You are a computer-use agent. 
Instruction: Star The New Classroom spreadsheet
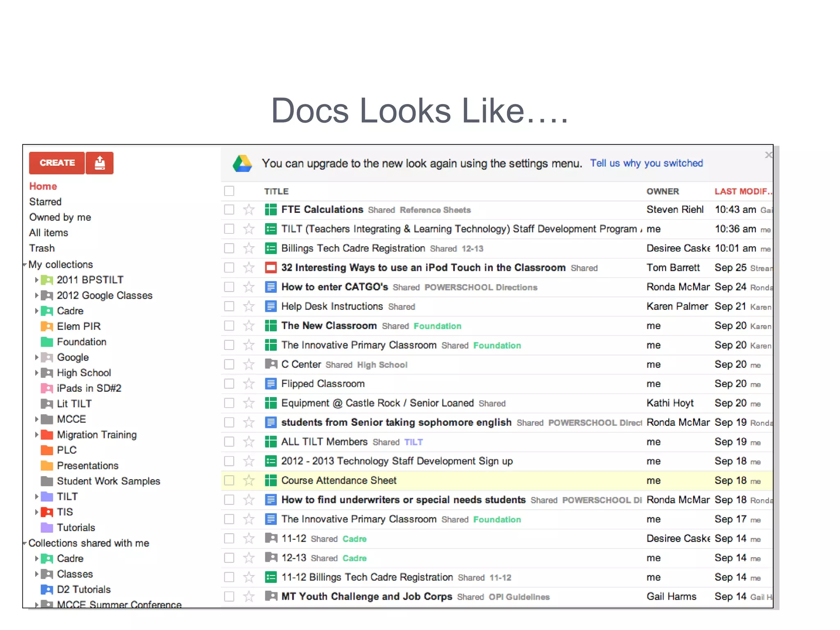249,326
